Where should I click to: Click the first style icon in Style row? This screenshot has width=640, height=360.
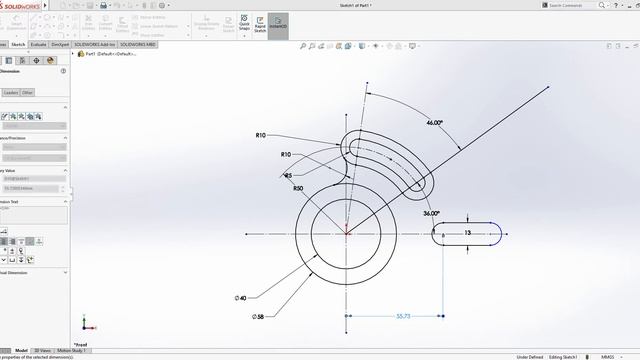coord(5,116)
